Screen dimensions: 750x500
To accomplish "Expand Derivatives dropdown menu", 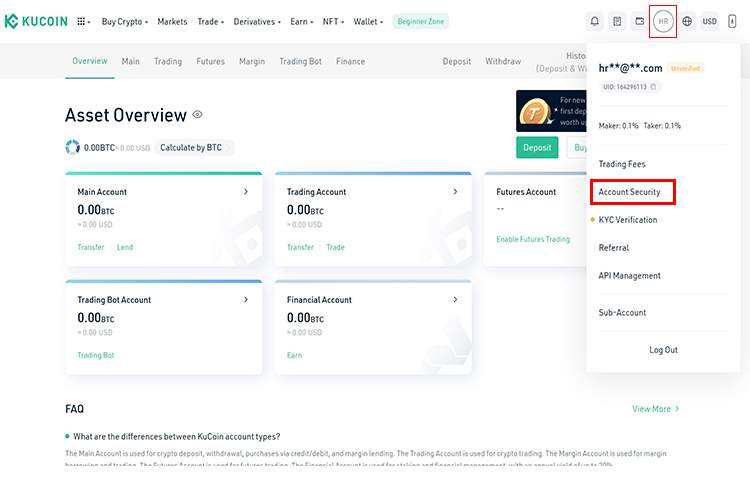I will point(257,22).
